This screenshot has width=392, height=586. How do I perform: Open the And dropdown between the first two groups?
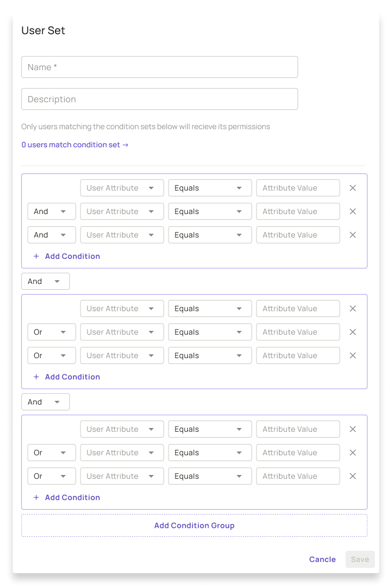point(45,281)
